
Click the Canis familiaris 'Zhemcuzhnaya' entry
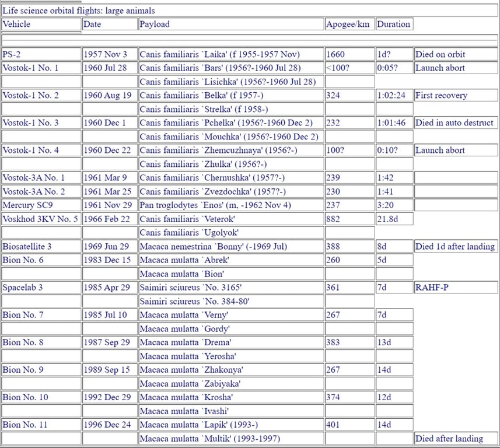click(231, 150)
